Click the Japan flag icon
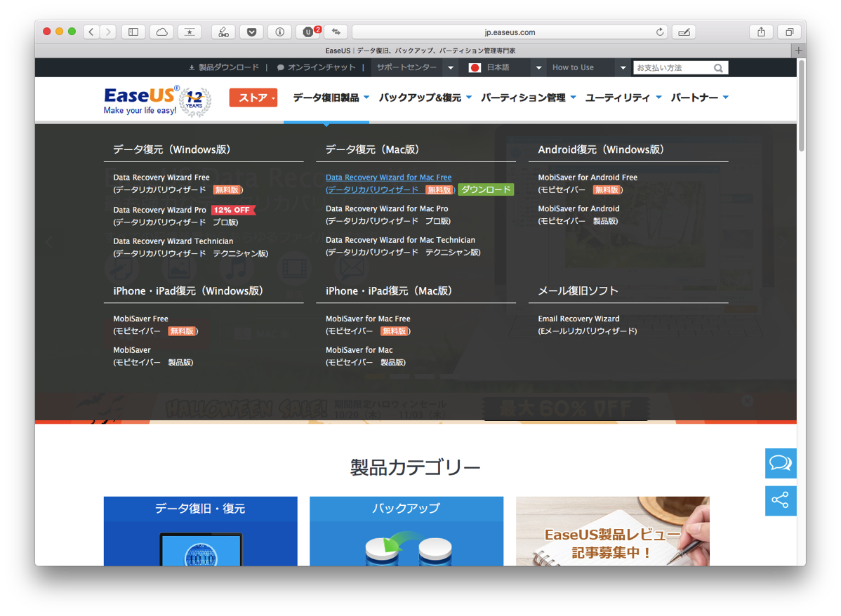Screen dimensions: 841x616 (474, 67)
